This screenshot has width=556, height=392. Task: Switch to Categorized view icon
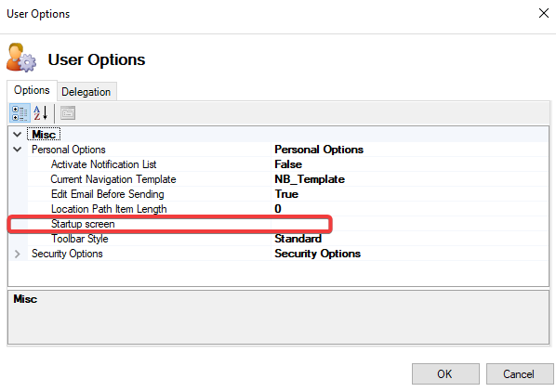point(20,113)
